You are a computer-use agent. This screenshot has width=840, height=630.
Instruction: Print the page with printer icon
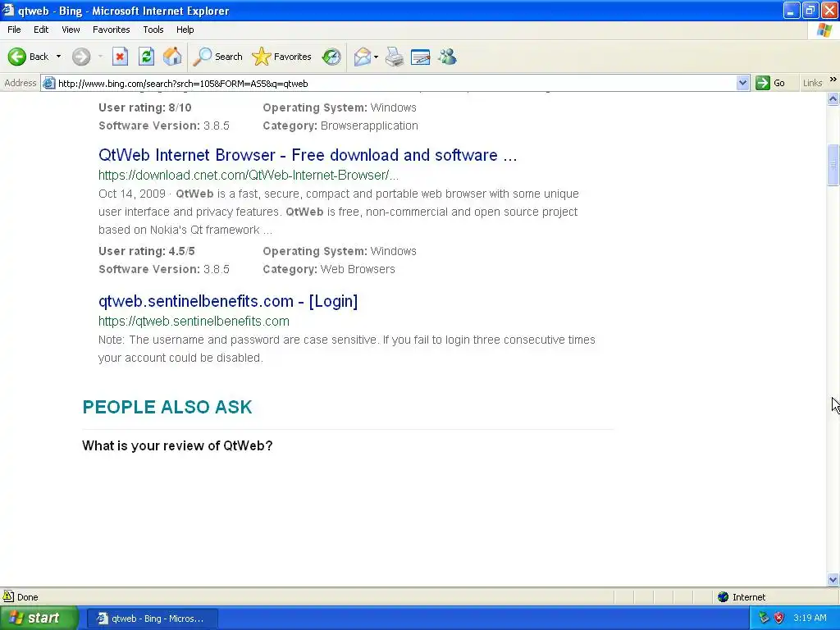click(395, 57)
